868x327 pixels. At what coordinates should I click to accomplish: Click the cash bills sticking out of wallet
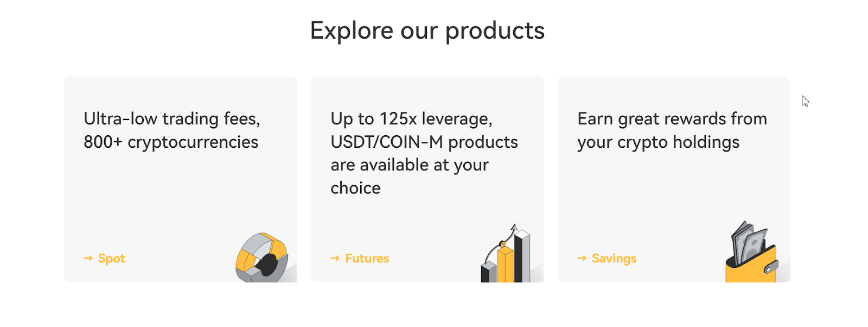pos(749,242)
